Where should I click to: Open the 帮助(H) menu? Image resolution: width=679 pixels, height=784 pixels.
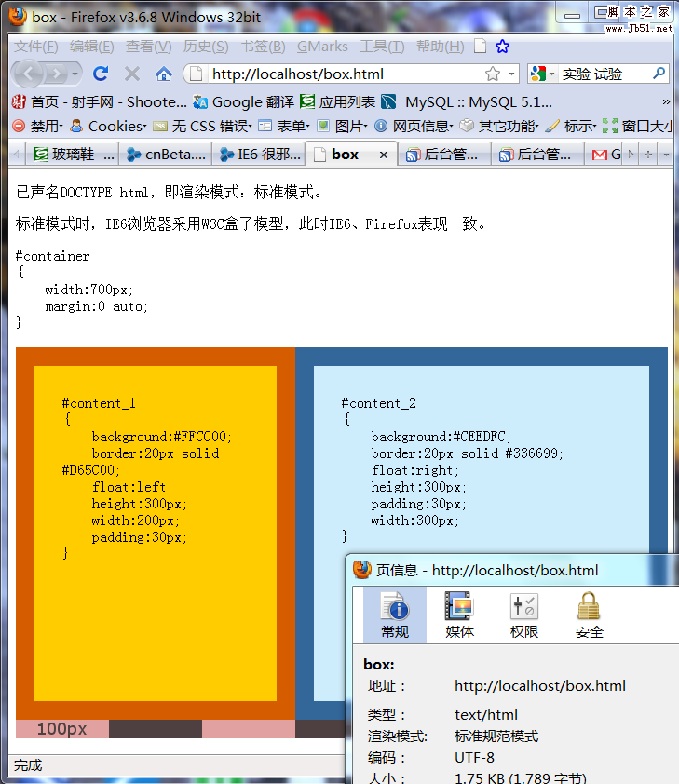[440, 47]
